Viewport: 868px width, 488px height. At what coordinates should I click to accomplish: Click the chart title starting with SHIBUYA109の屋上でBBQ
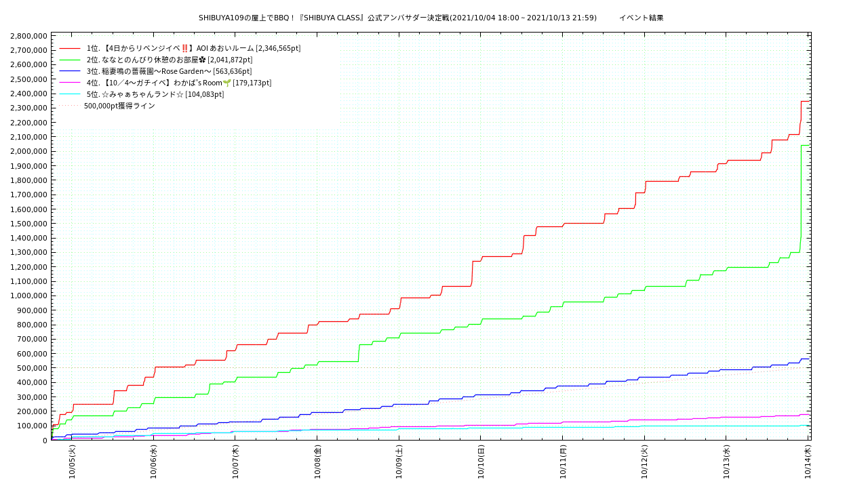click(397, 18)
